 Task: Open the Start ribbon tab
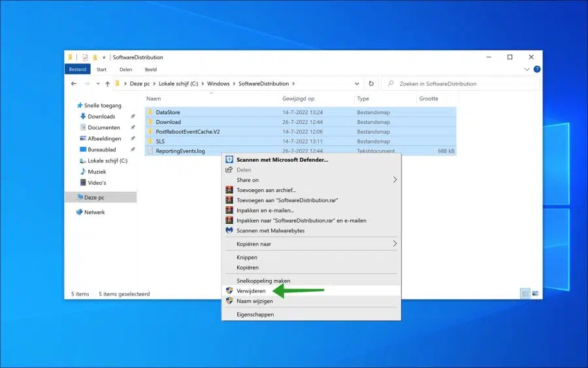(x=101, y=70)
